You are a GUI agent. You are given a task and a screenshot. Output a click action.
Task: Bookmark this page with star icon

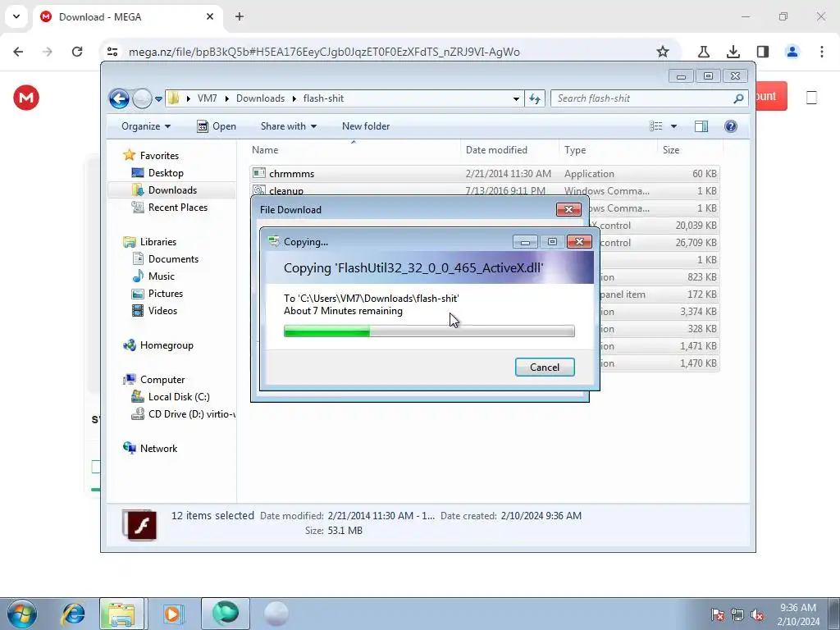point(663,52)
